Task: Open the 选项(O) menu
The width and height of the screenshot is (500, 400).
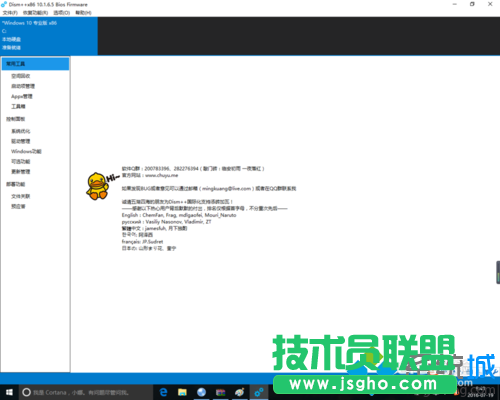Action: pos(62,13)
